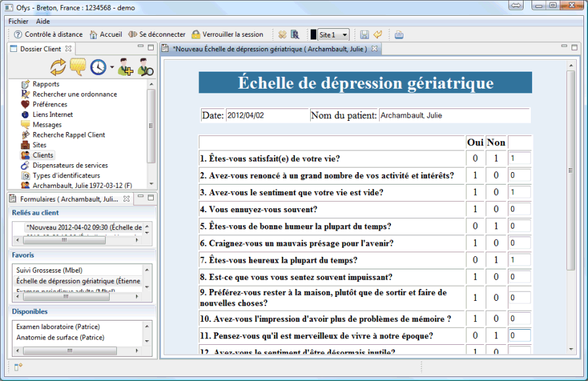Select Examen laboratoire (Patrice)
588x381 pixels.
click(x=58, y=326)
